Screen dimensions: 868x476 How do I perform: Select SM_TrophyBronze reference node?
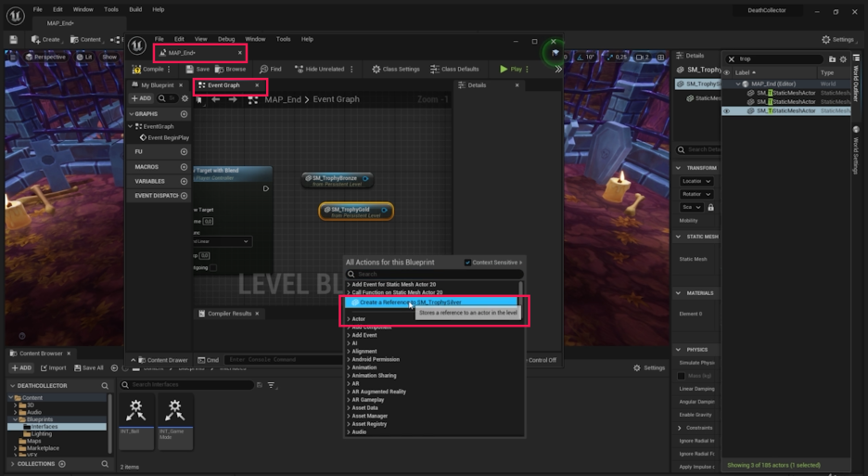tap(338, 180)
